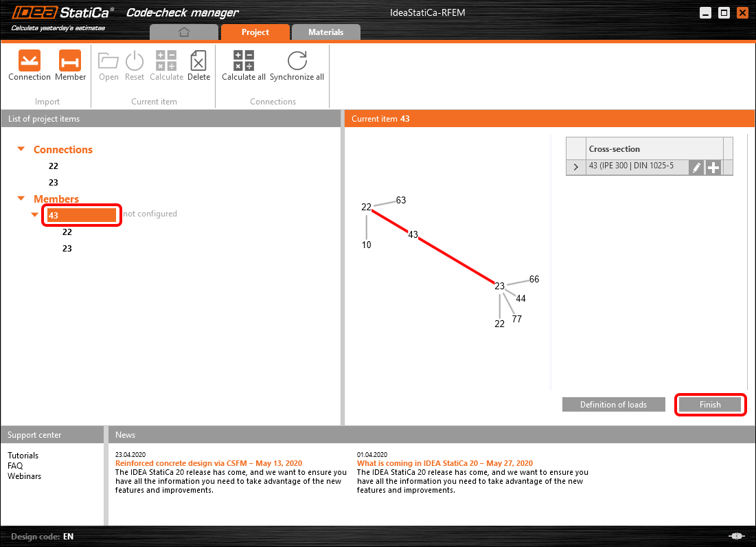
Task: Click the Finish button
Action: [x=710, y=405]
